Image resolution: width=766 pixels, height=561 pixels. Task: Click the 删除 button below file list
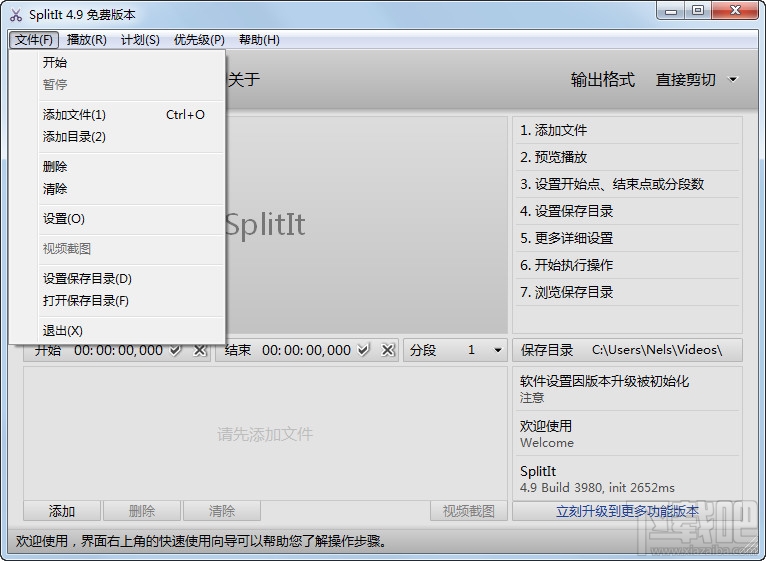coord(142,511)
